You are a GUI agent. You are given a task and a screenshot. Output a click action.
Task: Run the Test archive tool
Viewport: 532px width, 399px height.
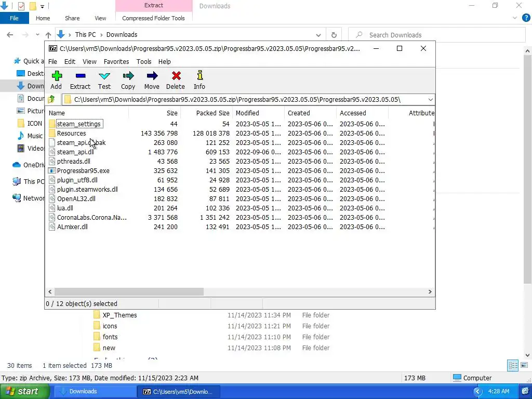click(x=104, y=80)
